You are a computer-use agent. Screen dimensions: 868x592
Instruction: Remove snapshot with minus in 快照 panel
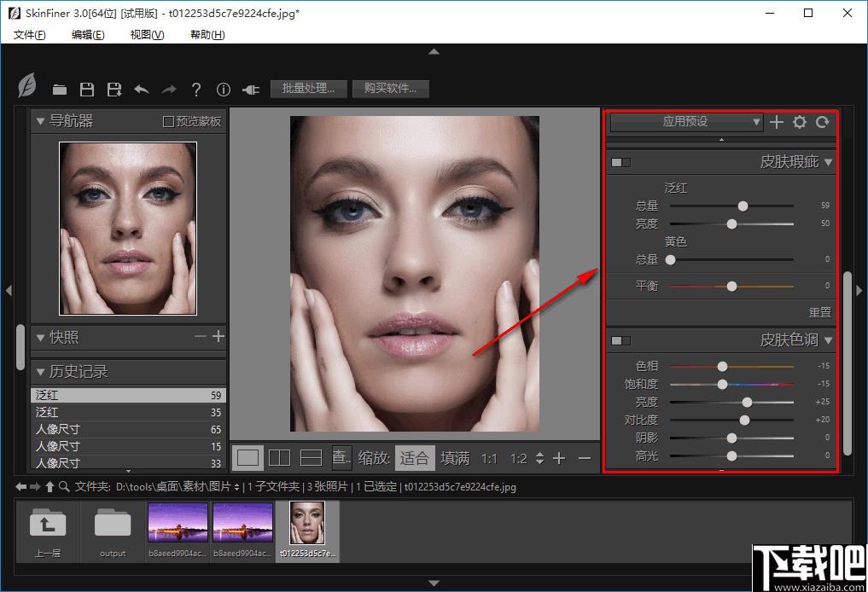click(201, 336)
